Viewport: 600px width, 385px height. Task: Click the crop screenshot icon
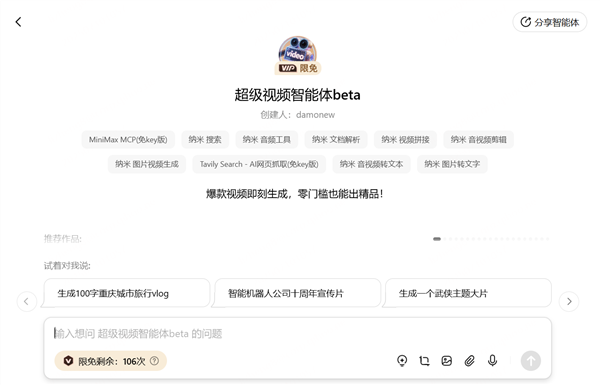[x=424, y=361]
